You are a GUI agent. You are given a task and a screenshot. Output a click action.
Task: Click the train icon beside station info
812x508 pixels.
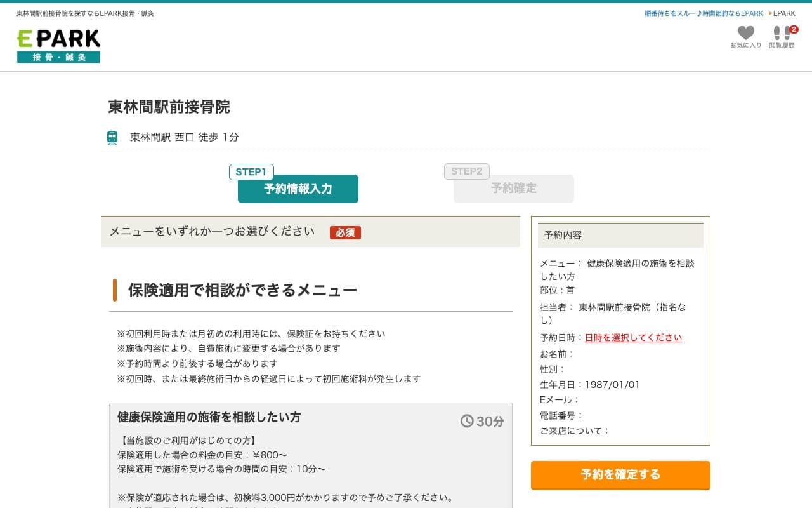[112, 138]
